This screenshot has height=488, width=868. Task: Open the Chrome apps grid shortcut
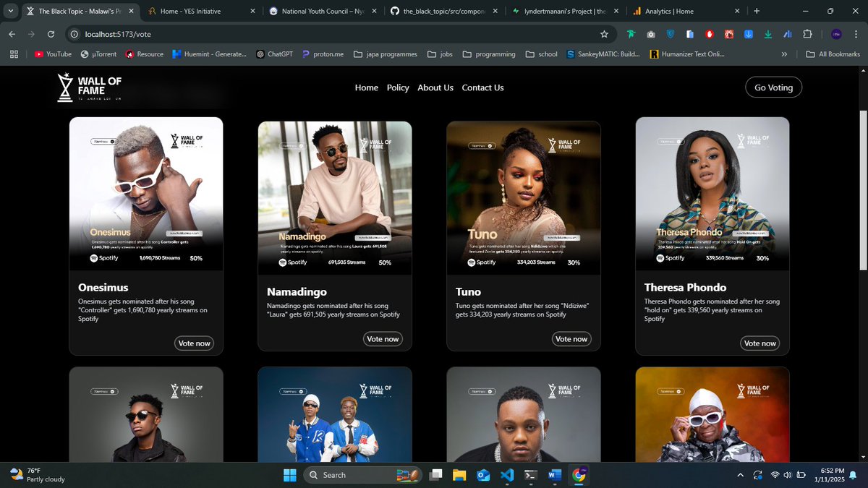[x=14, y=53]
